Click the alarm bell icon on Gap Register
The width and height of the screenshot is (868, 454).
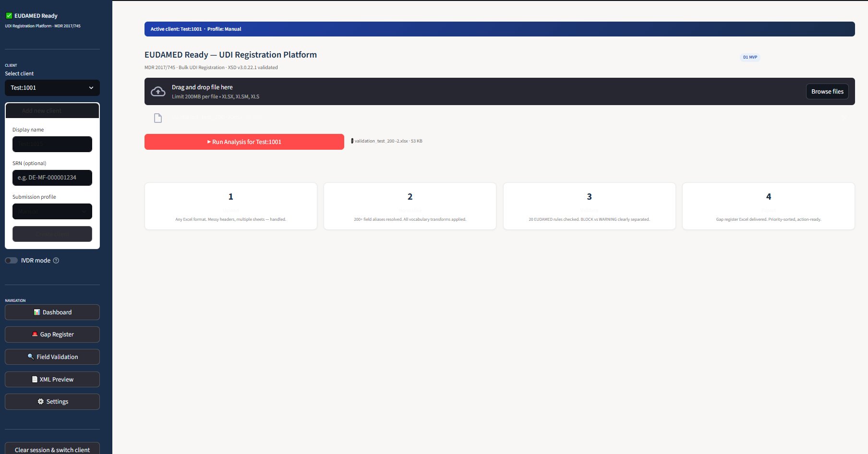pos(35,334)
